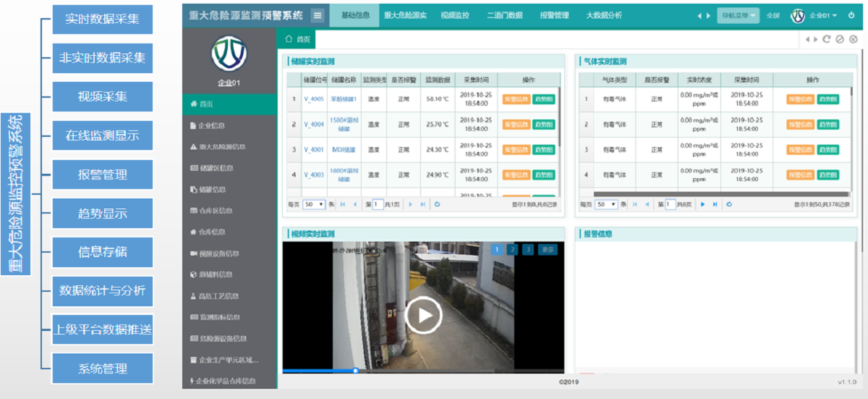Select video channel 2
The width and height of the screenshot is (868, 399).
pos(512,249)
